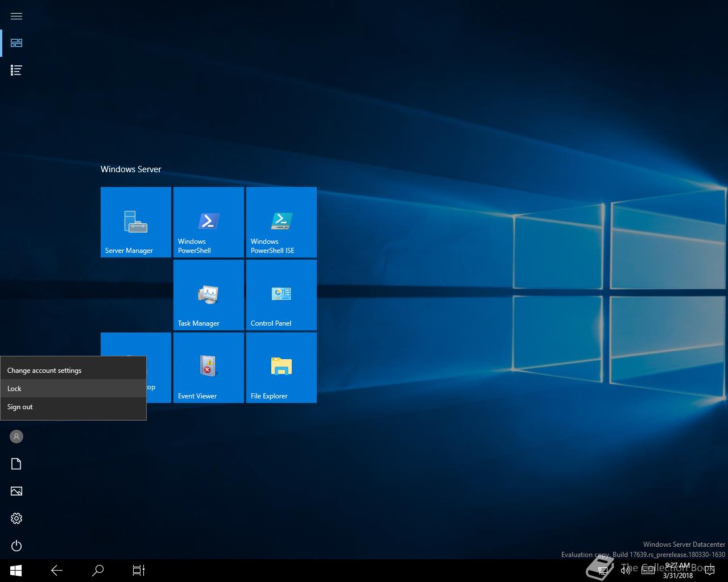
Task: Show the all apps list view
Action: (16, 70)
